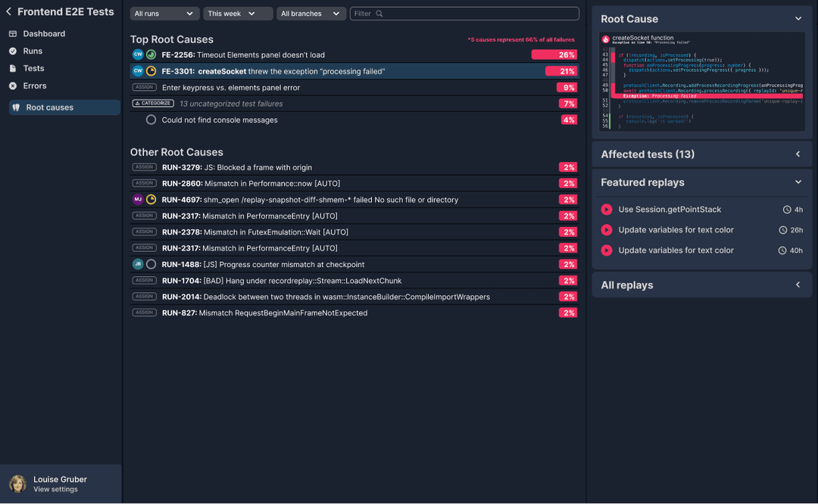Click the back arrow beside Frontend E2E Tests
818x504 pixels.
9,12
